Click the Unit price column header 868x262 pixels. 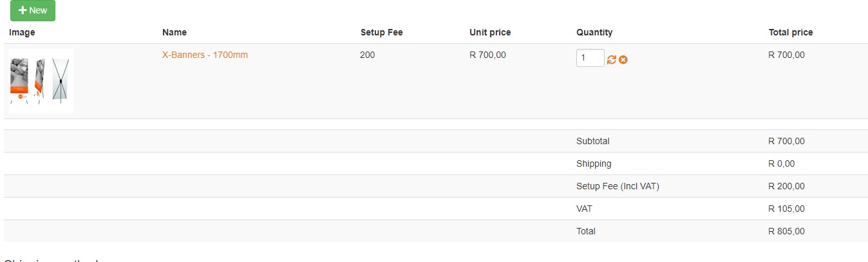[490, 32]
